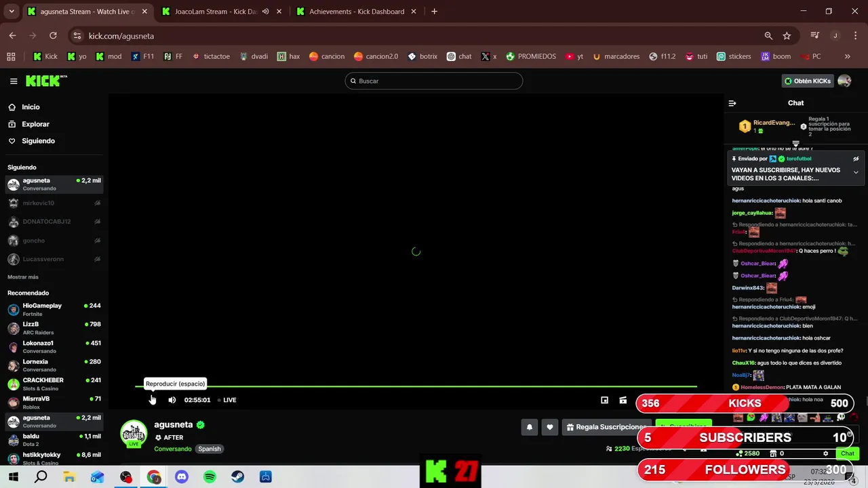Click the Kick bookmark in bookmarks bar
Viewport: 868px width, 488px height.
pos(45,56)
